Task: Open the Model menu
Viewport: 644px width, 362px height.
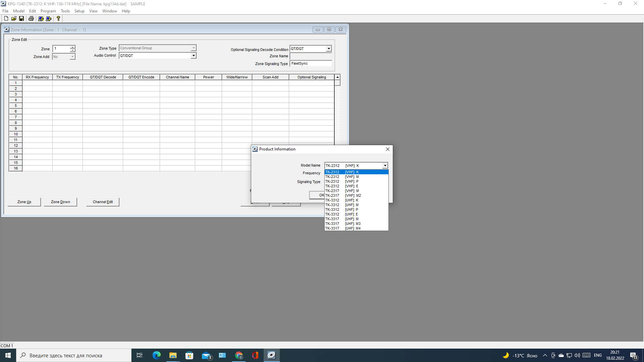Action: coord(19,11)
